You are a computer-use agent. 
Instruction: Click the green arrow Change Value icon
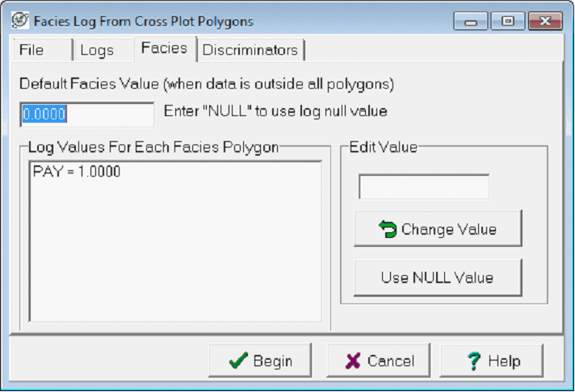click(x=388, y=229)
